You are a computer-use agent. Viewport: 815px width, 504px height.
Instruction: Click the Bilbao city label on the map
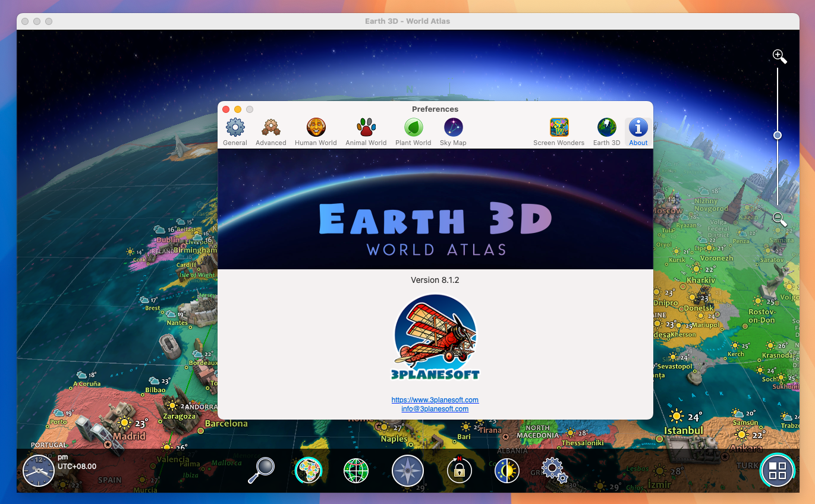[x=155, y=390]
